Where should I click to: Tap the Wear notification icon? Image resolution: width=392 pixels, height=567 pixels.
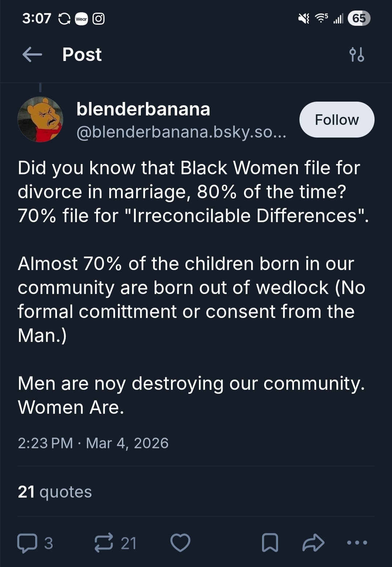(x=81, y=19)
